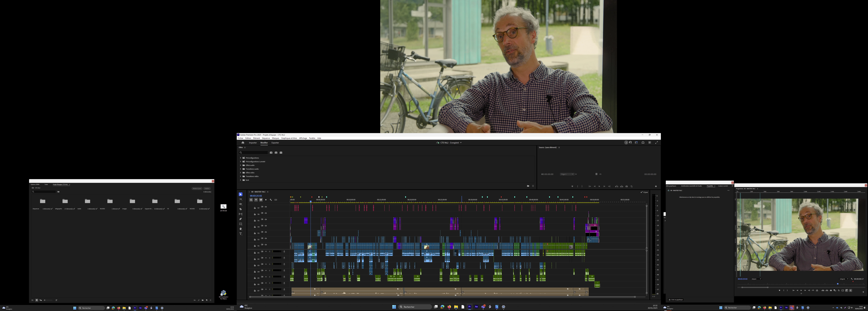868x311 pixels.
Task: Expand the Effets vidéo folder
Action: (241, 173)
